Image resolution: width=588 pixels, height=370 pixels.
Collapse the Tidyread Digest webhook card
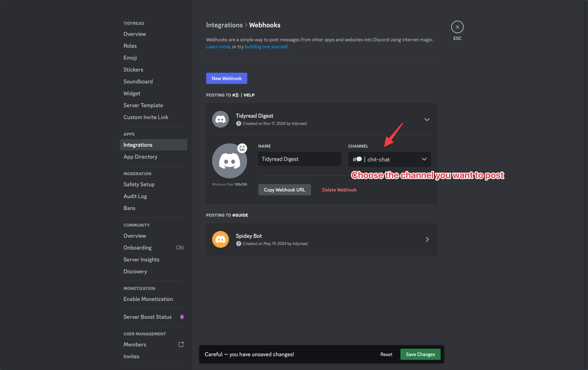point(427,120)
